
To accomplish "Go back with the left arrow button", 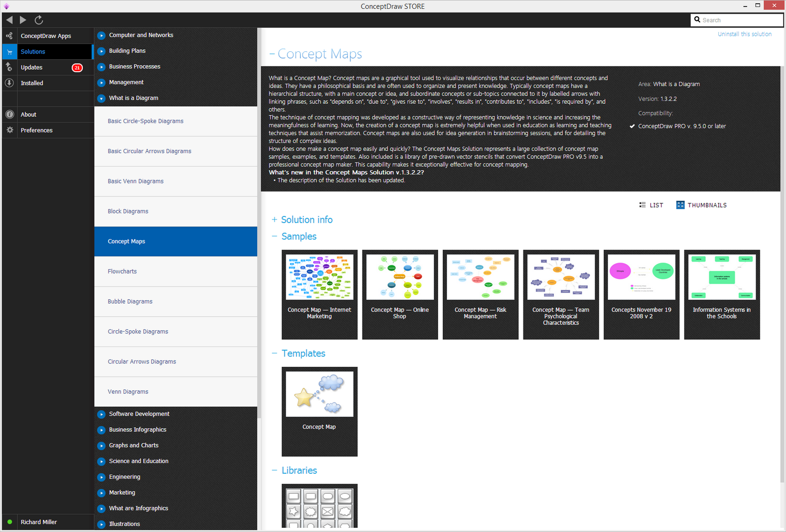I will (9, 20).
